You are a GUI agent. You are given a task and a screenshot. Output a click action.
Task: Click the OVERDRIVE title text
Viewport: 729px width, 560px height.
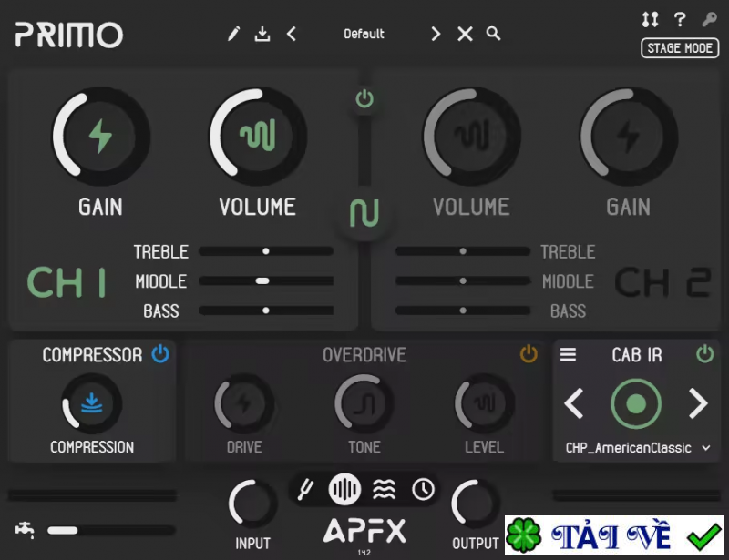tap(364, 355)
